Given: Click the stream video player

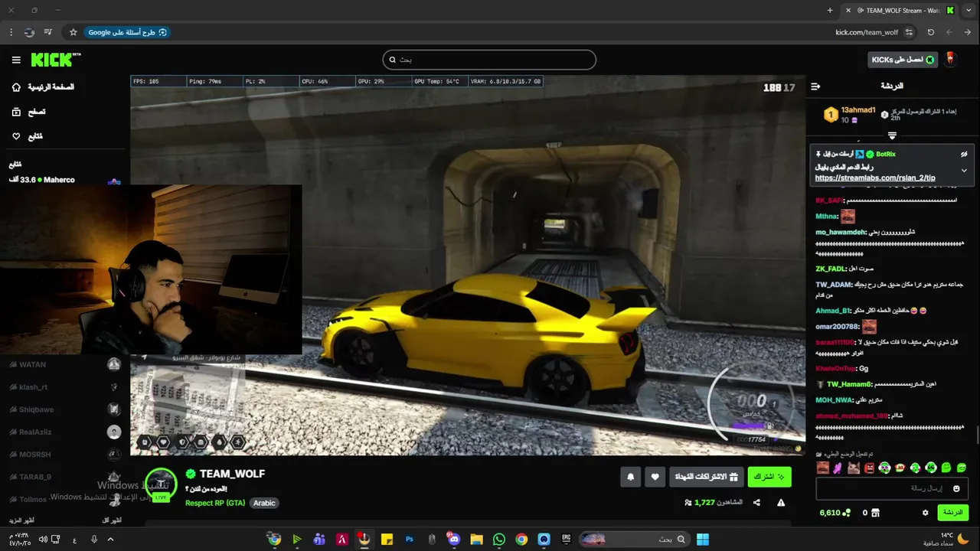Looking at the screenshot, I should pyautogui.click(x=467, y=265).
